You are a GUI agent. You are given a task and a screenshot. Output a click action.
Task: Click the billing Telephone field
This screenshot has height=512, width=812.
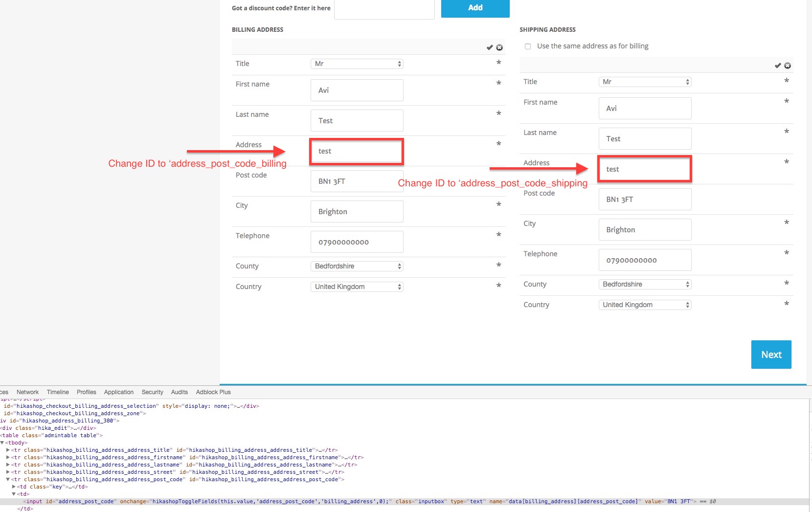pyautogui.click(x=357, y=242)
